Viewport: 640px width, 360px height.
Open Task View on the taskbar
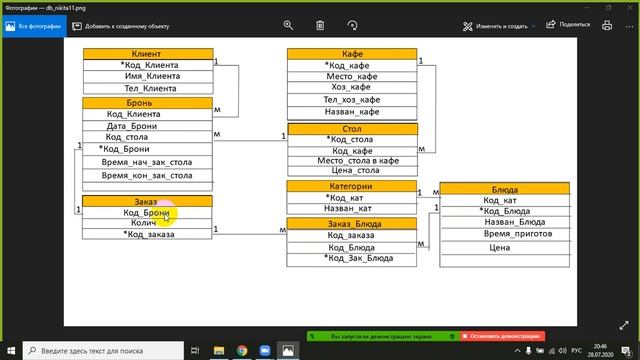tap(195, 351)
